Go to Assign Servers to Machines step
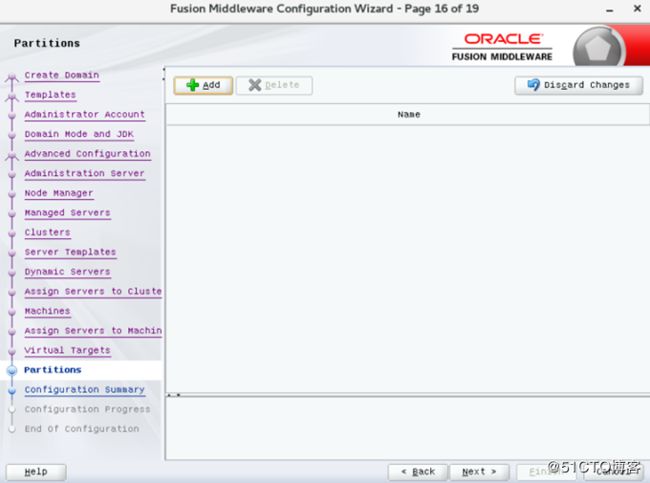This screenshot has width=650, height=483. 93,331
